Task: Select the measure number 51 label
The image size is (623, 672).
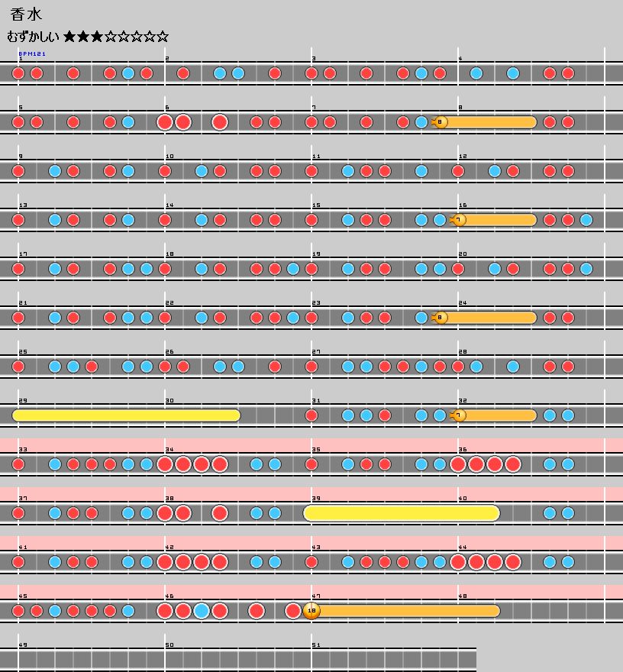Action: point(316,645)
